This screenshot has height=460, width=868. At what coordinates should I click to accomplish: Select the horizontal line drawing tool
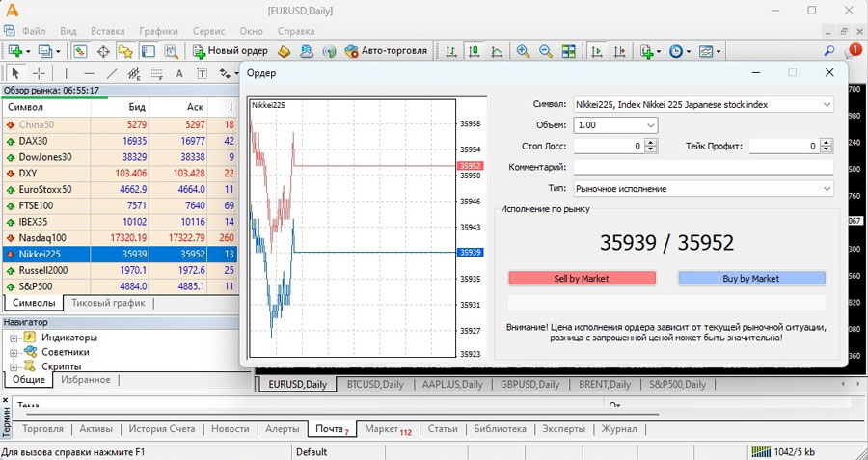89,73
